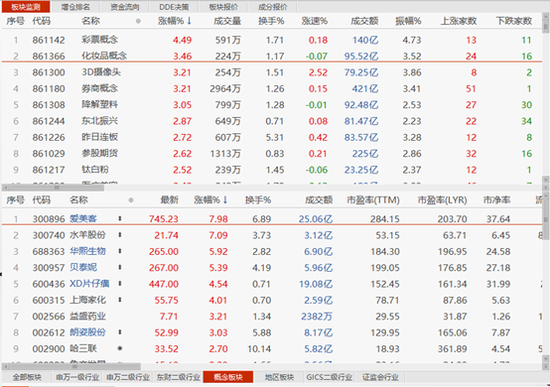Click the marker icon beside 水羊股份
The width and height of the screenshot is (550, 387).
120,235
